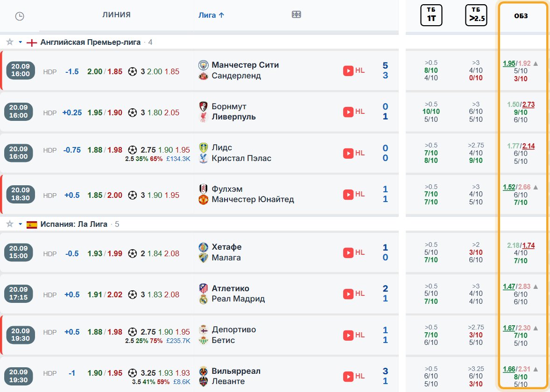Click the goals ball icon in Хетафе row
Image resolution: width=550 pixels, height=392 pixels.
(132, 253)
